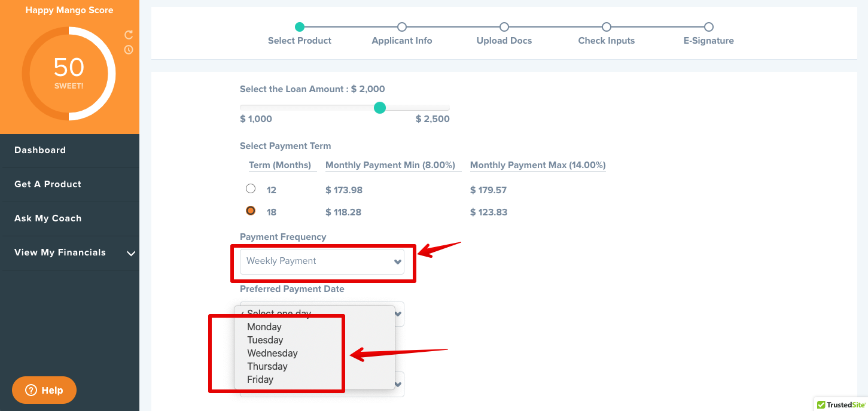Go to the Dashboard menu item

click(40, 150)
